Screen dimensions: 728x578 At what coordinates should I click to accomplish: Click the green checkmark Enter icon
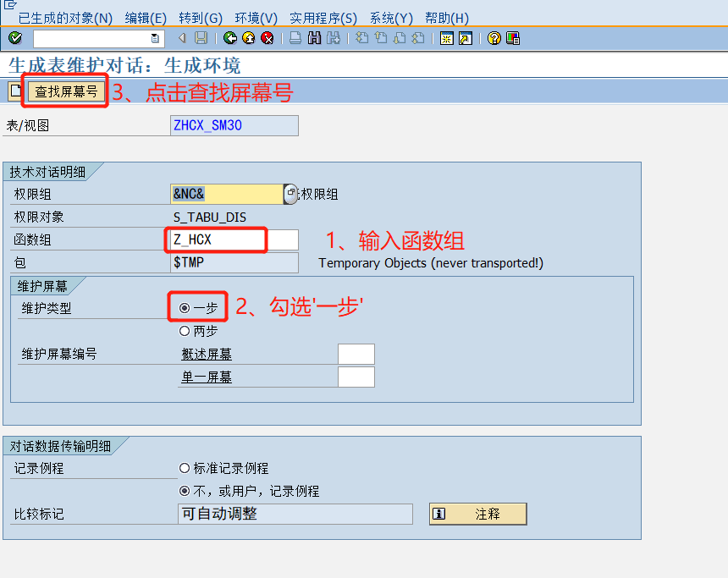pyautogui.click(x=14, y=37)
